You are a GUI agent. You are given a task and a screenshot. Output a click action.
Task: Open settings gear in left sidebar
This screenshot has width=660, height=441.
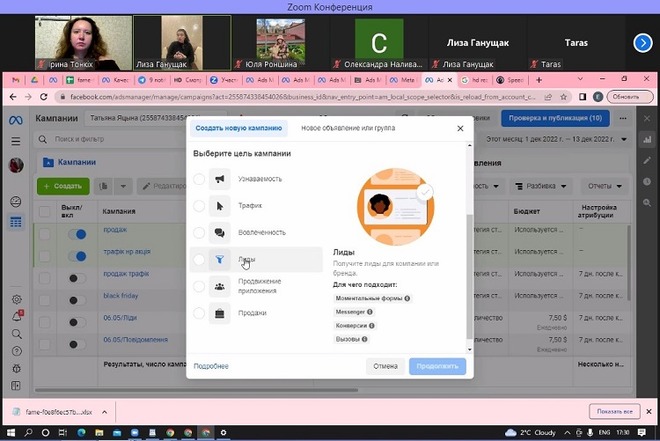pos(16,299)
